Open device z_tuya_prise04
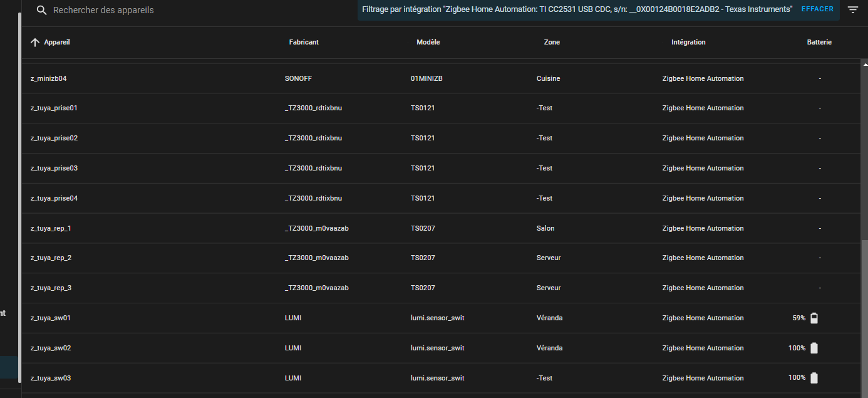The image size is (868, 398). [x=54, y=198]
